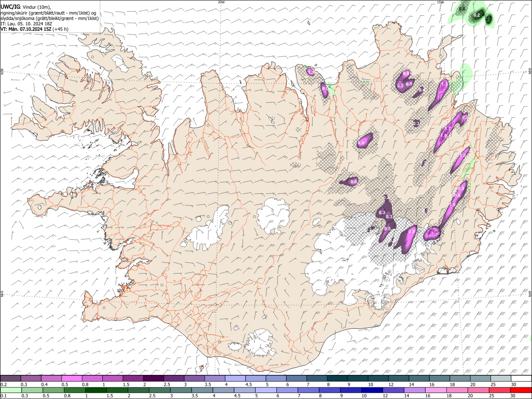Click the 'rigning/skúrir' legend description line

tap(49, 13)
